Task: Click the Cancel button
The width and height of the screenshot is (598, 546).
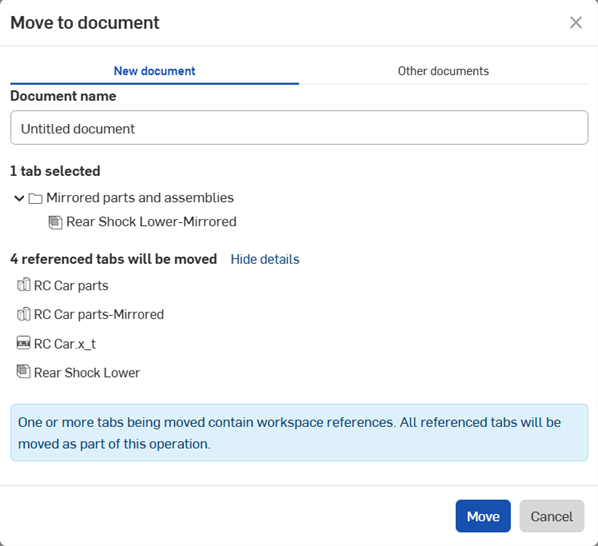Action: (x=551, y=516)
